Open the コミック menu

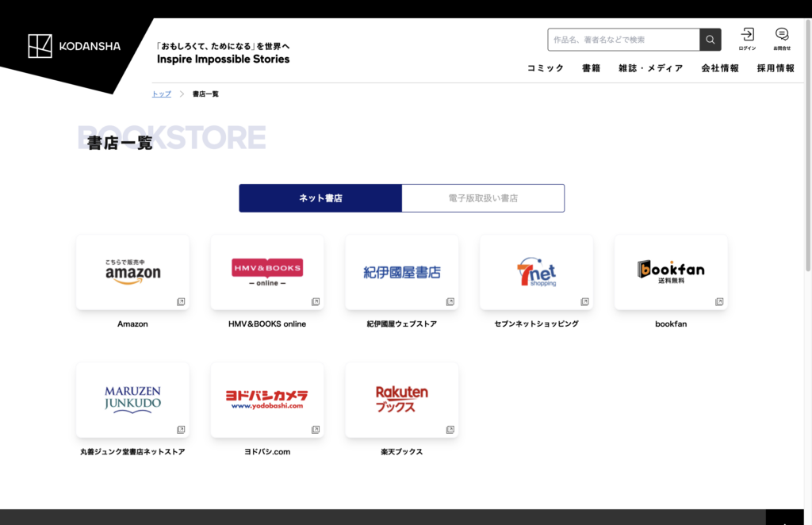tap(546, 68)
